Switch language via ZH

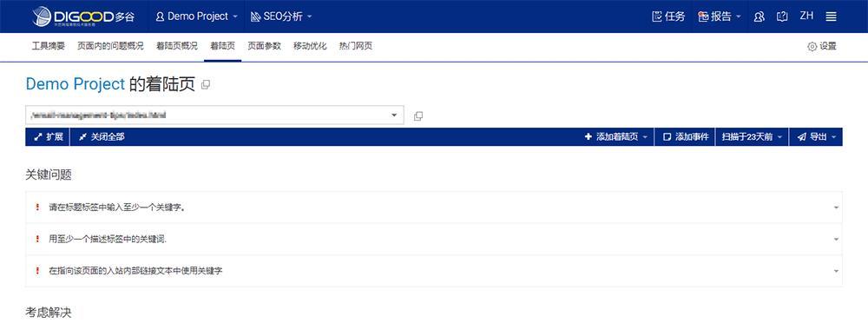806,16
